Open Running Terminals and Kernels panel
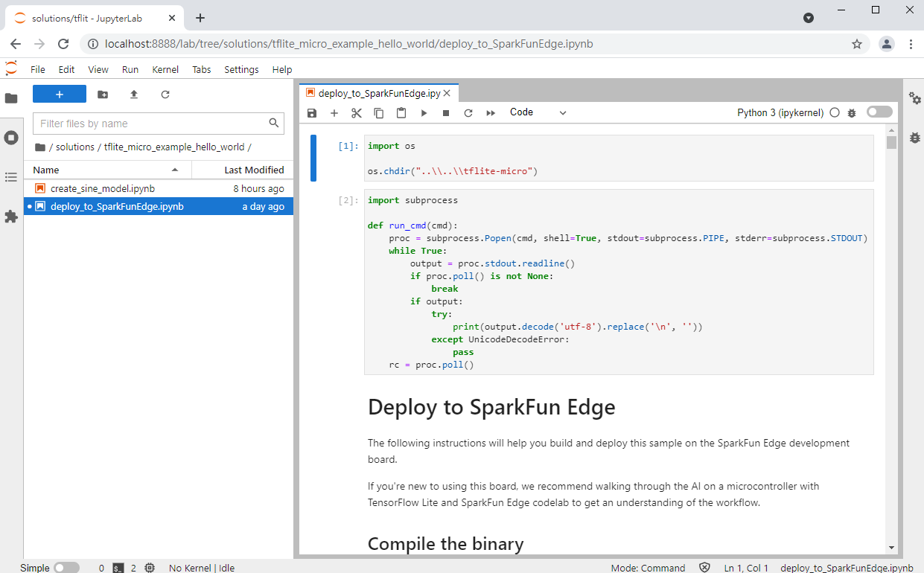Image resolution: width=924 pixels, height=573 pixels. 11,138
